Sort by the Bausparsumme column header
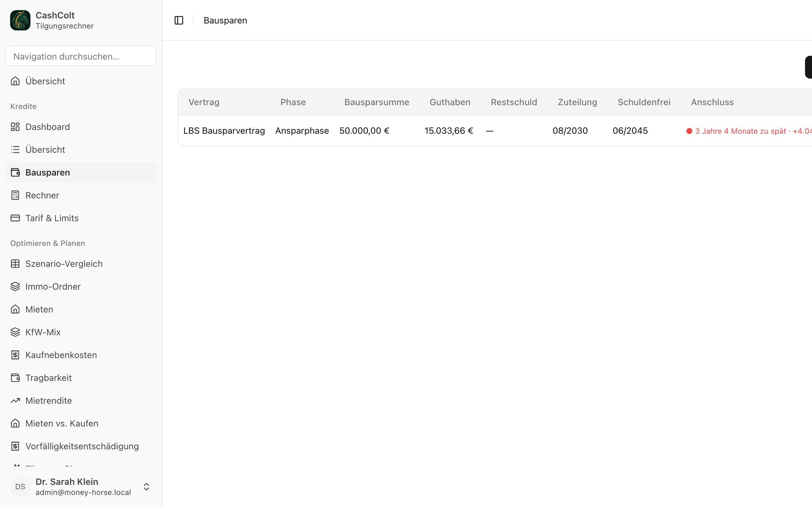 click(377, 102)
